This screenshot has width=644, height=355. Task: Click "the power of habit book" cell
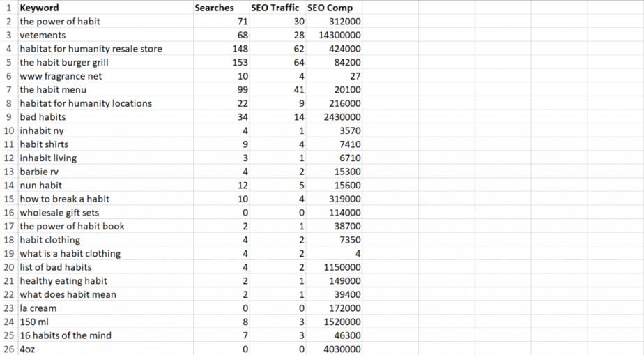pyautogui.click(x=106, y=226)
